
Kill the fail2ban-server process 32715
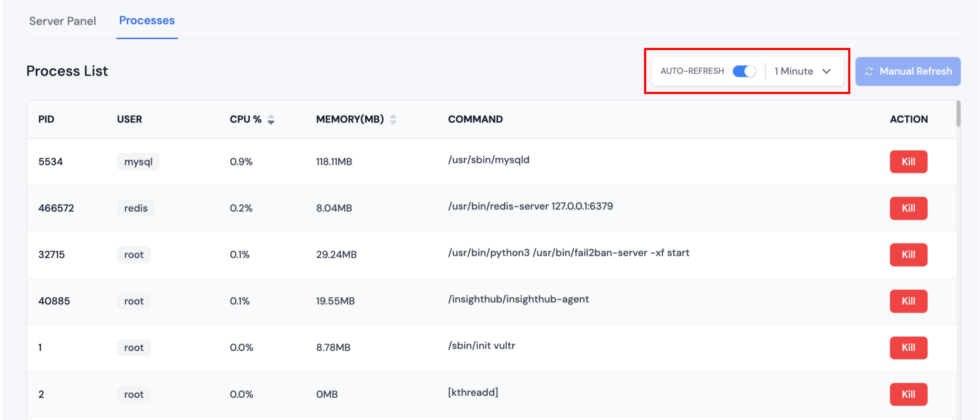pyautogui.click(x=908, y=254)
